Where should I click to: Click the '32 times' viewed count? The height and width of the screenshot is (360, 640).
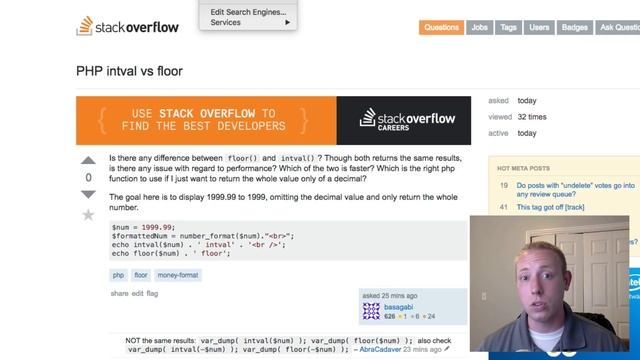point(532,117)
